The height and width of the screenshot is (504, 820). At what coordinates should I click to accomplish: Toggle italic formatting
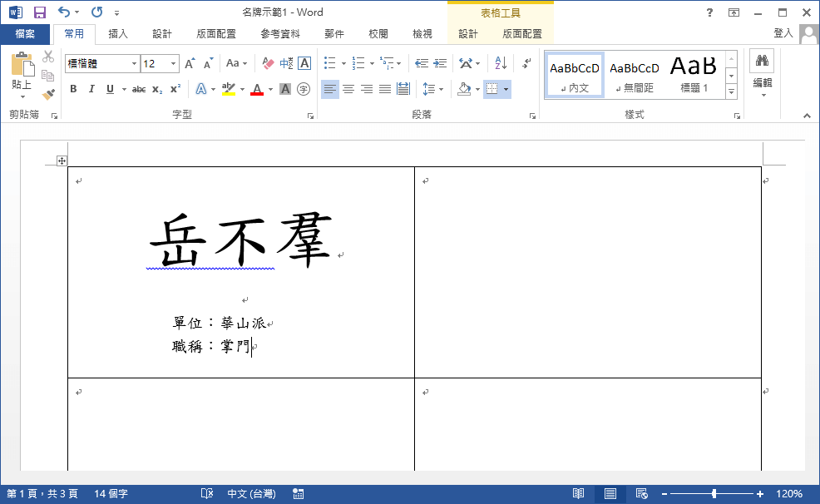pos(91,88)
